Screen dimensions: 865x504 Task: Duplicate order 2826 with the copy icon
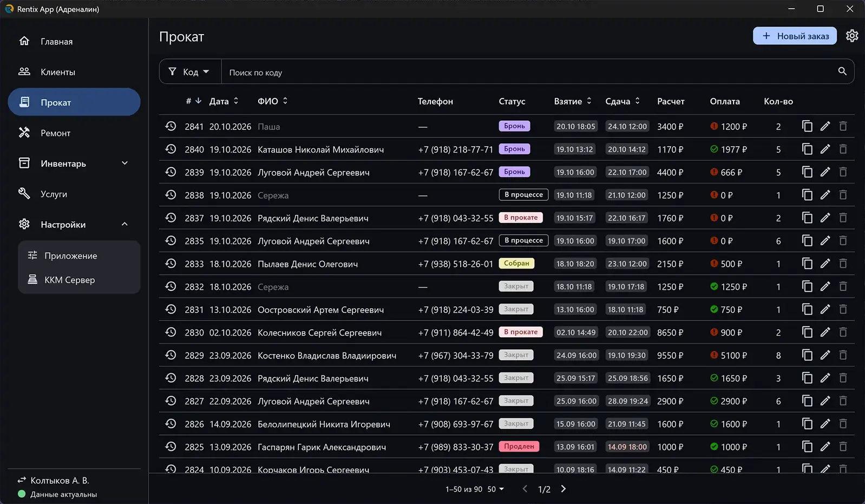807,423
